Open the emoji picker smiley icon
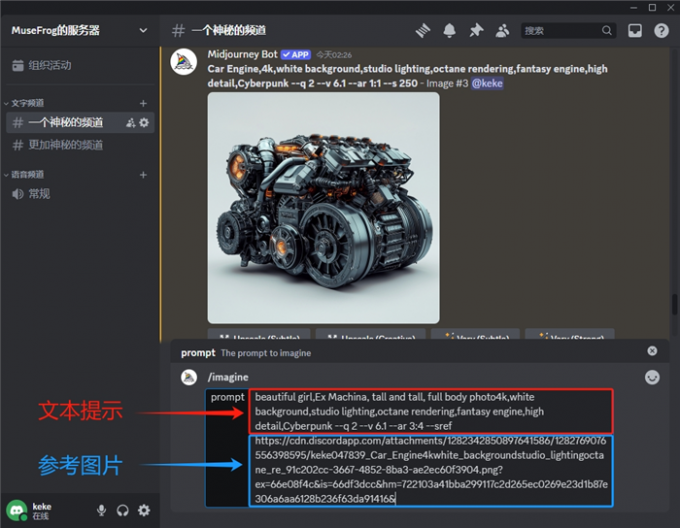 pyautogui.click(x=652, y=378)
